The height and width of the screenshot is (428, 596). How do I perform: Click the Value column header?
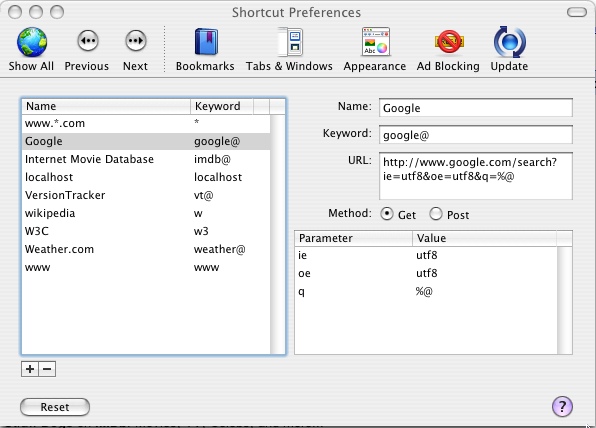click(x=485, y=238)
